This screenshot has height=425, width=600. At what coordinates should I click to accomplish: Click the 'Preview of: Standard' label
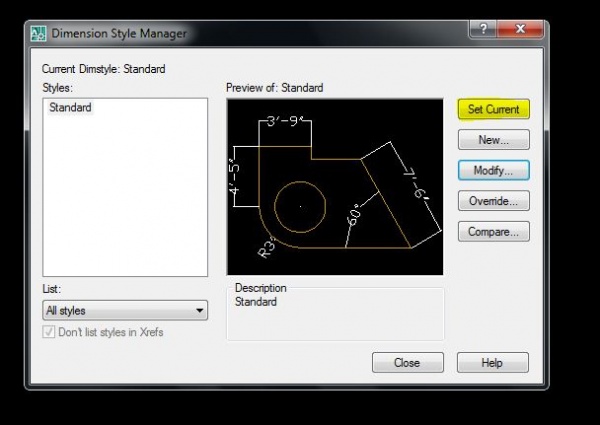click(x=274, y=88)
